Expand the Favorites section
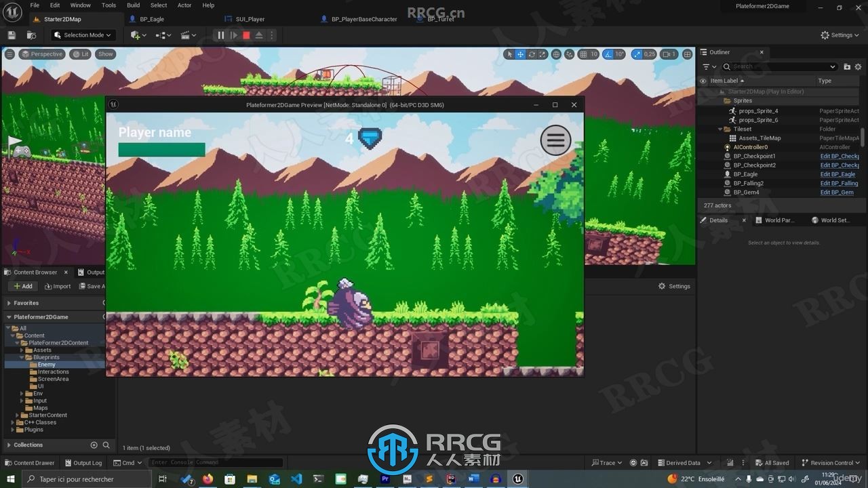Viewport: 868px width, 488px height. coord(9,303)
